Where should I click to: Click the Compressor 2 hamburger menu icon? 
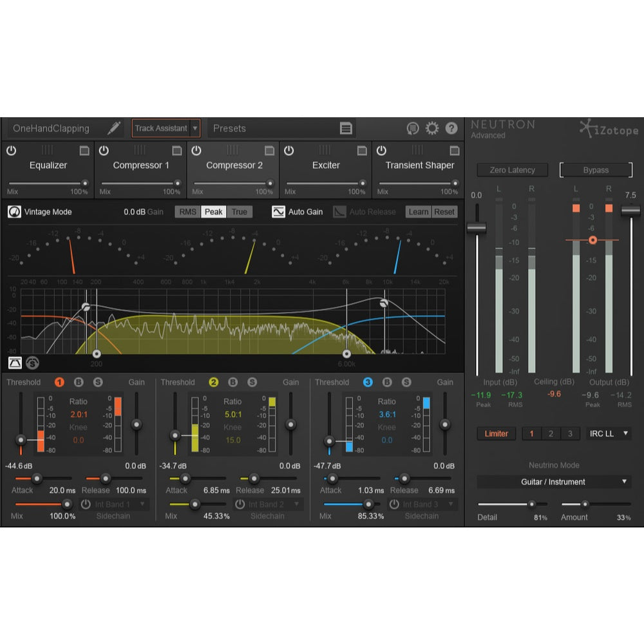click(x=270, y=151)
